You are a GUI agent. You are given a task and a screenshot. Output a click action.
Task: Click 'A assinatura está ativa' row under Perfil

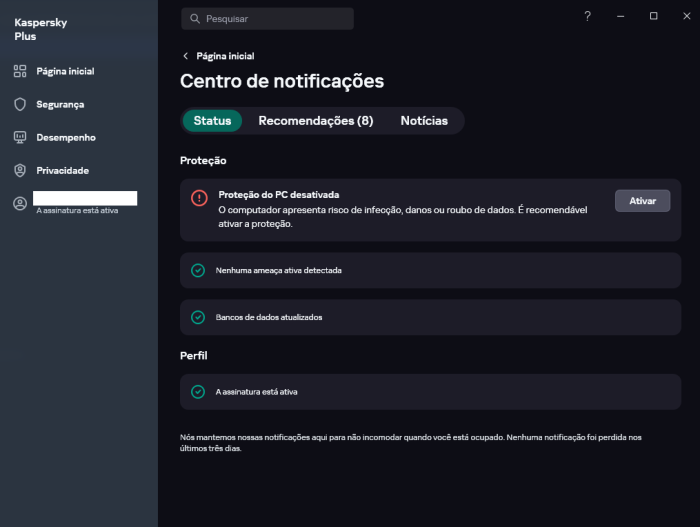pos(430,392)
